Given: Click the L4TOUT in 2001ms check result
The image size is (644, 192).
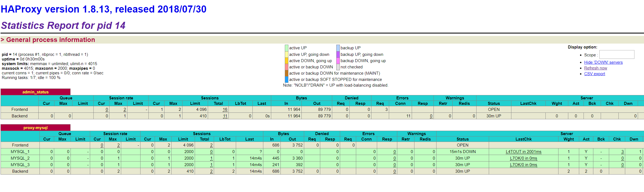Looking at the screenshot, I should [523, 152].
